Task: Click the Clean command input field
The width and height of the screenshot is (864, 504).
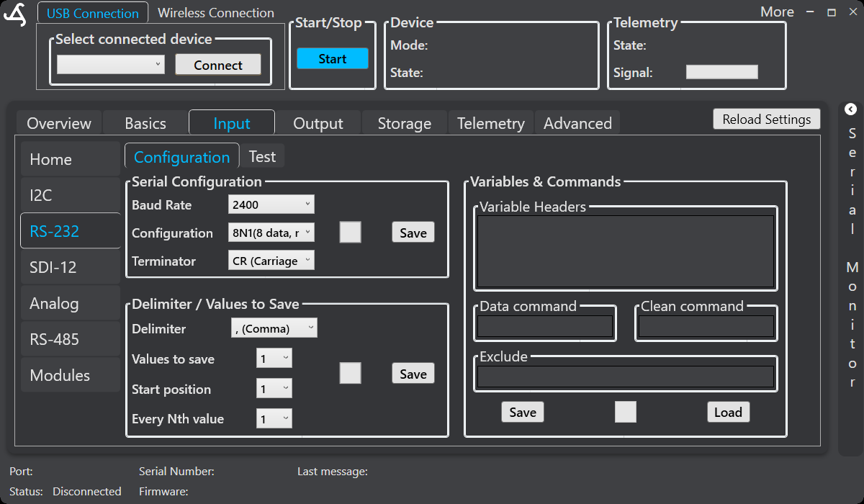Action: click(706, 327)
